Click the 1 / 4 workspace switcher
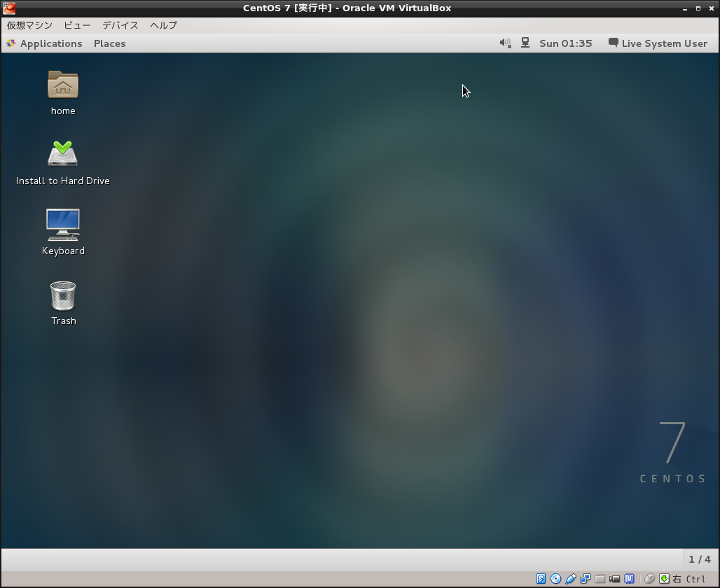Screen dimensions: 720x588 point(700,559)
